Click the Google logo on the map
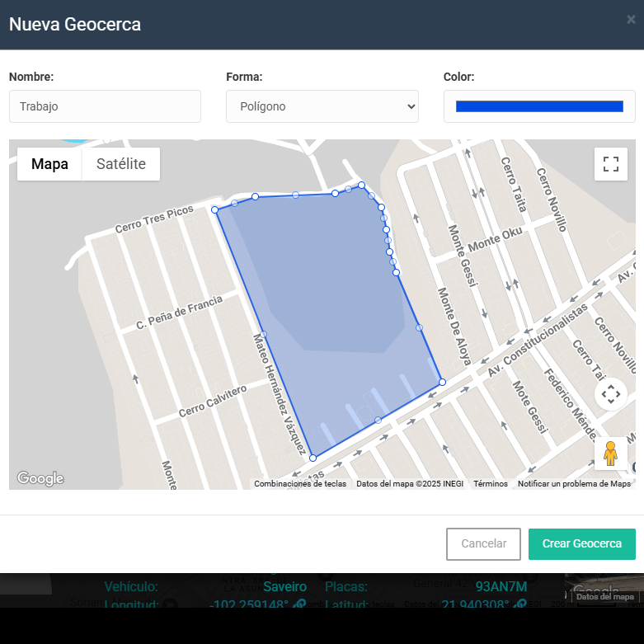This screenshot has width=644, height=644. [40, 478]
